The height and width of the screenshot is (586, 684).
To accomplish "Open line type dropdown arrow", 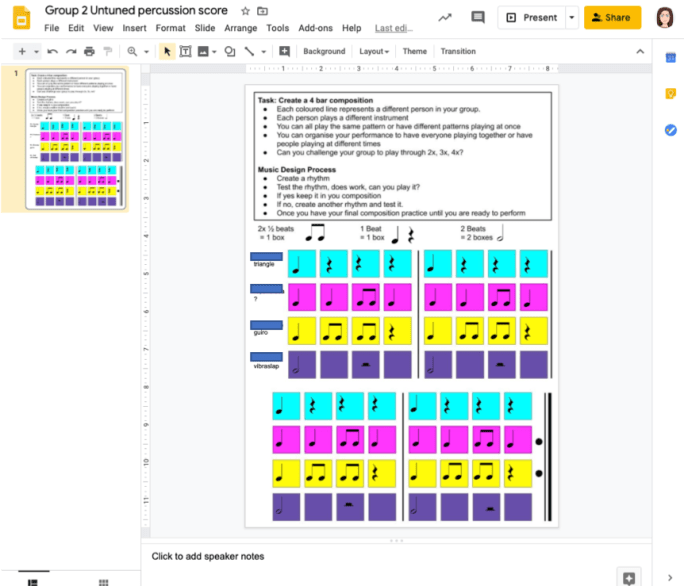I will 263,52.
